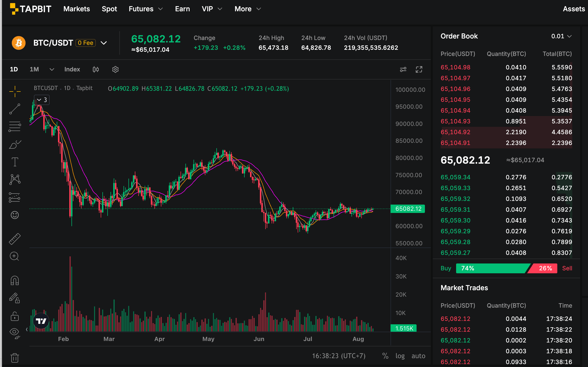This screenshot has height=367, width=588.
Task: Toggle auto scale on chart
Action: (418, 356)
